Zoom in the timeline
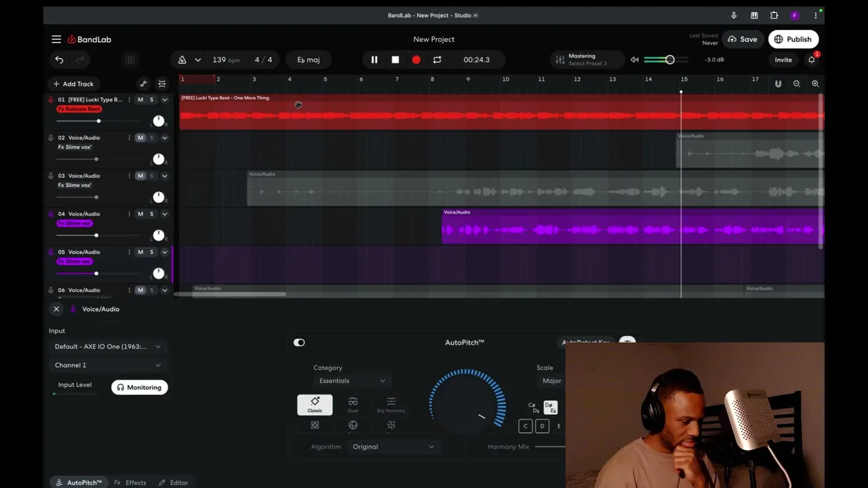 click(x=815, y=84)
